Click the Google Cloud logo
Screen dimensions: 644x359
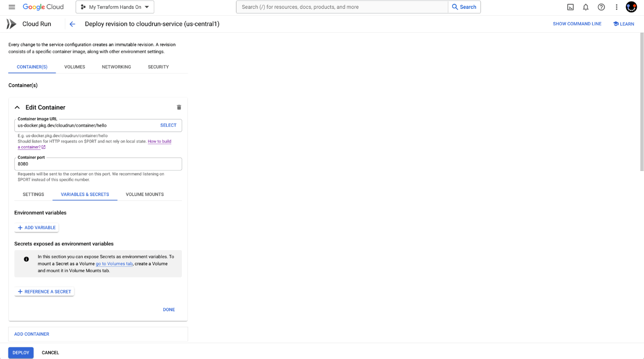[x=43, y=7]
